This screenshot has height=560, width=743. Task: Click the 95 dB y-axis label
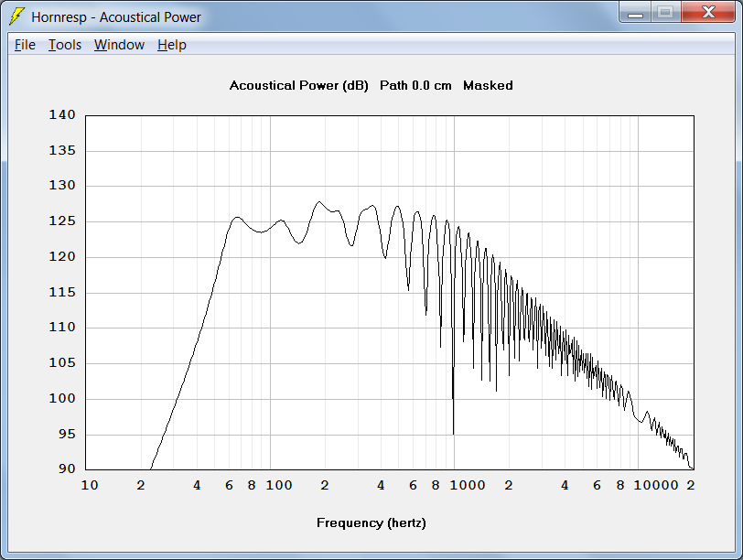68,434
